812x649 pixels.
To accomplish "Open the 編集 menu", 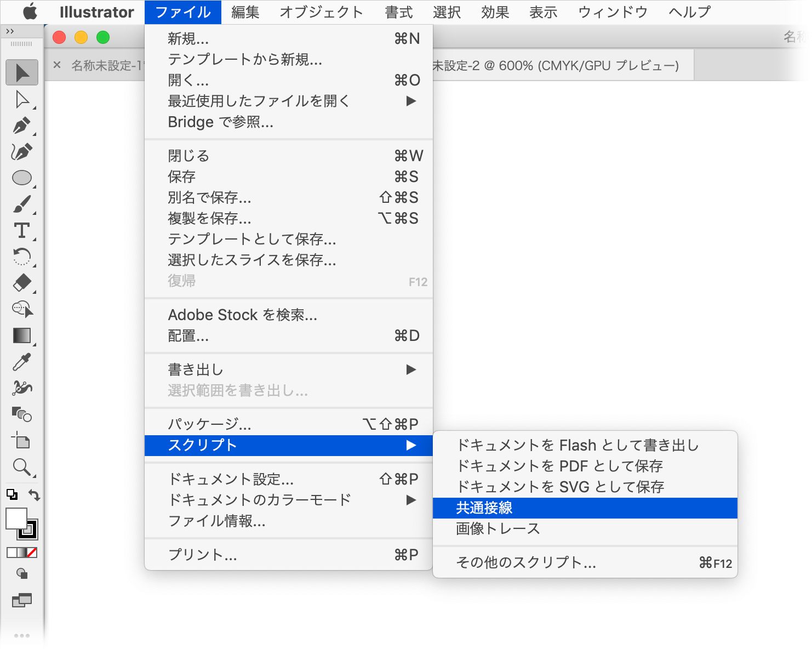I will [x=245, y=12].
